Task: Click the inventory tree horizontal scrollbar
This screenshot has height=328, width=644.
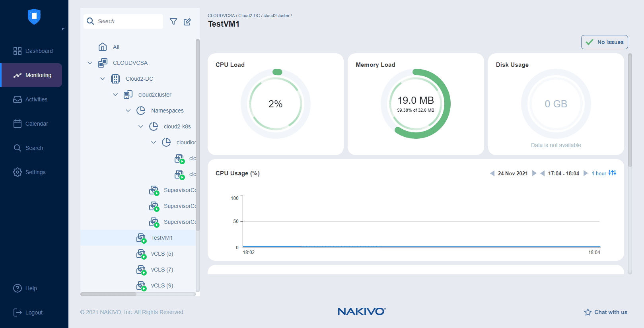Action: (x=108, y=294)
